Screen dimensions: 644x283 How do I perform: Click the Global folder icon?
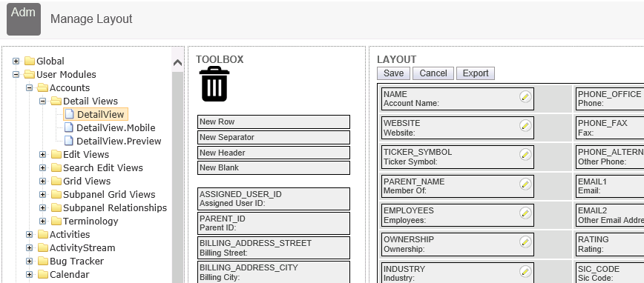click(x=30, y=61)
